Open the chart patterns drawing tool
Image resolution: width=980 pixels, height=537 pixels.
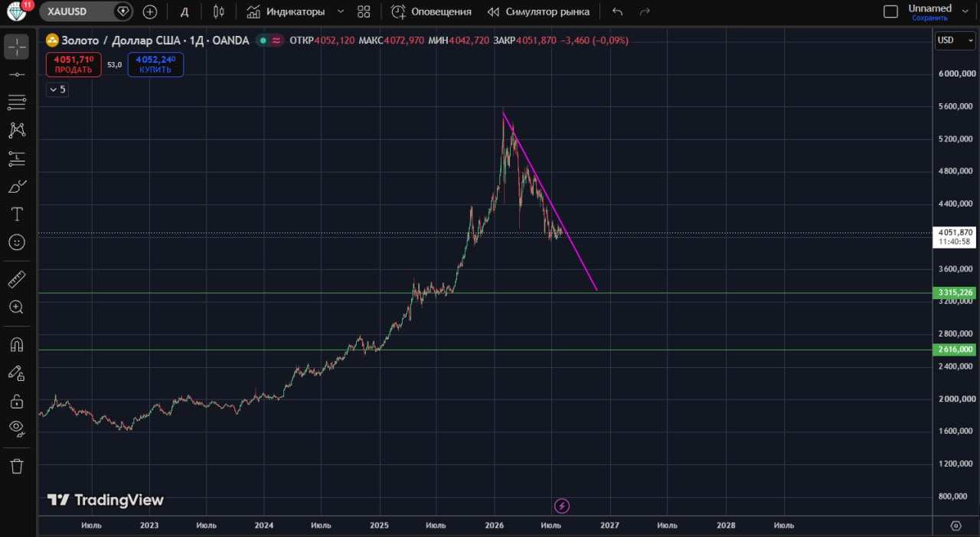[x=17, y=131]
